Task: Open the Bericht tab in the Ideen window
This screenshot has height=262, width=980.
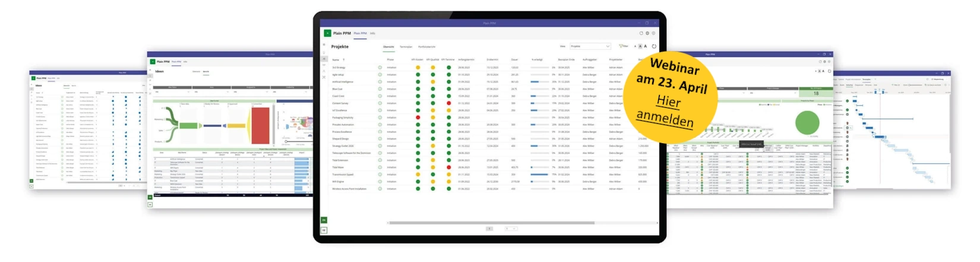Action: [206, 72]
